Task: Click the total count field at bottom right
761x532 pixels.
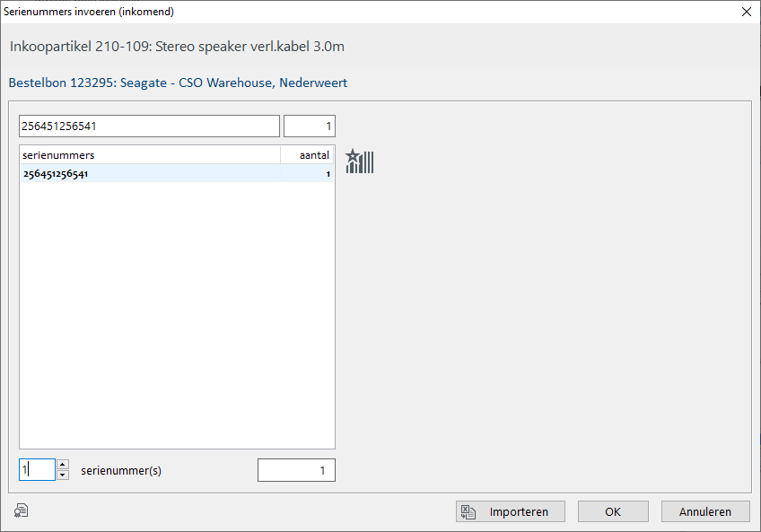Action: 296,470
